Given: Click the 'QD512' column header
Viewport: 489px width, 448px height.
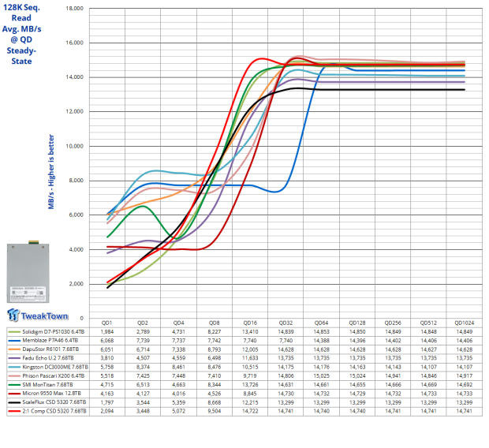Looking at the screenshot, I should 428,323.
